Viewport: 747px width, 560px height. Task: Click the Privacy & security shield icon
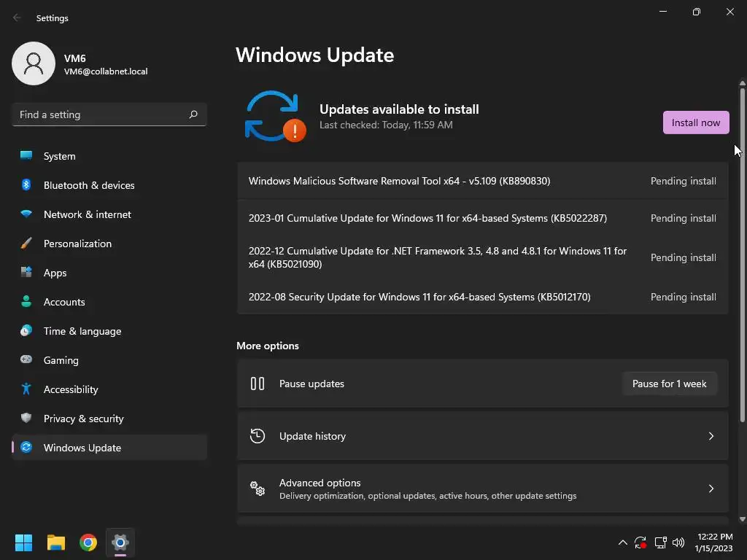26,418
